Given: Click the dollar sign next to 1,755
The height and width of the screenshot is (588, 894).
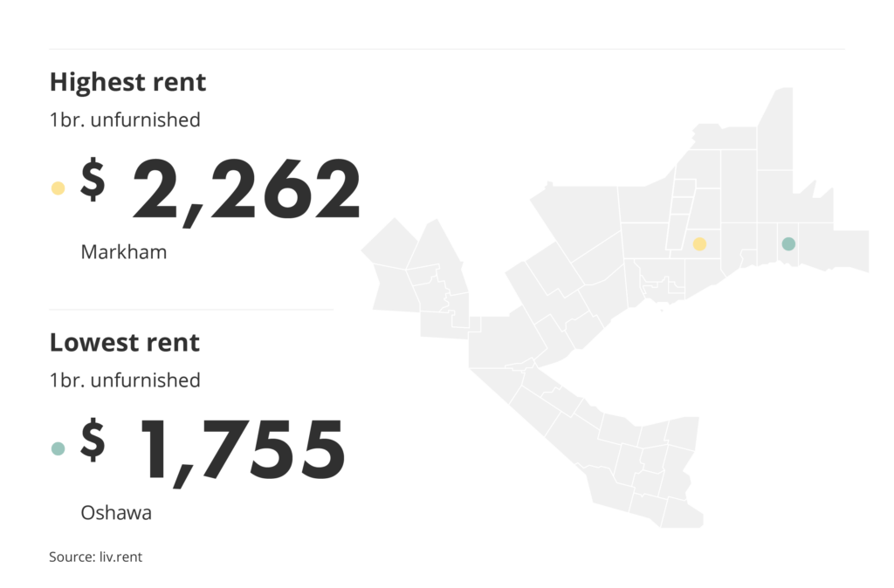Looking at the screenshot, I should tap(93, 439).
